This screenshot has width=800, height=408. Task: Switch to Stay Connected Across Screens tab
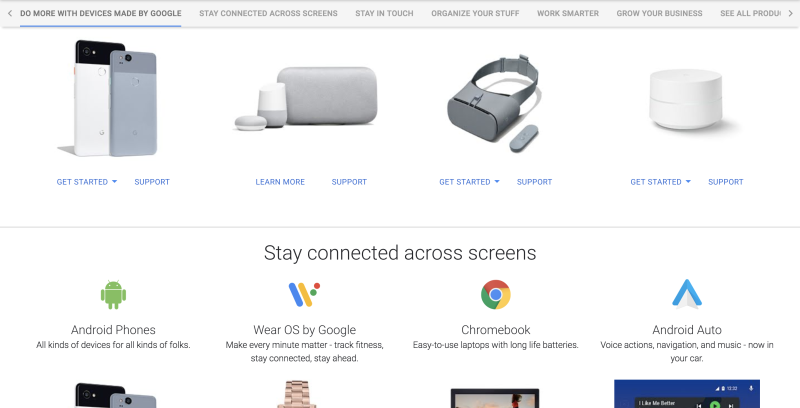click(x=268, y=13)
